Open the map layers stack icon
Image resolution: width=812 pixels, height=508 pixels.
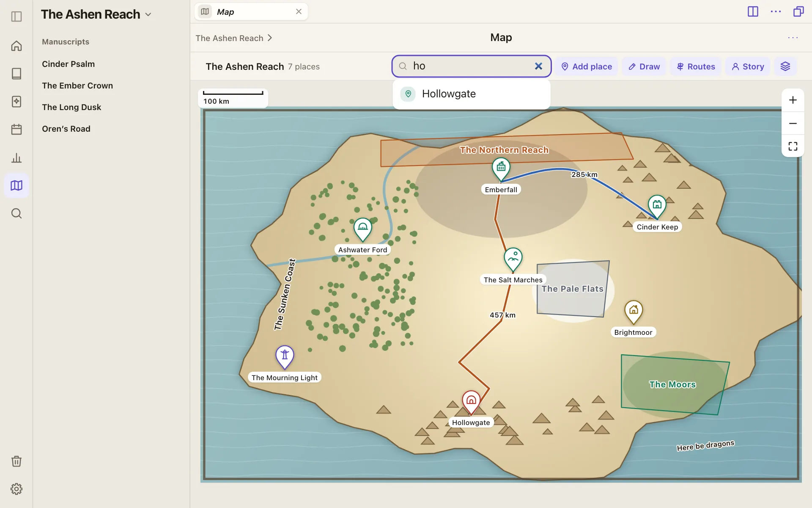tap(785, 66)
